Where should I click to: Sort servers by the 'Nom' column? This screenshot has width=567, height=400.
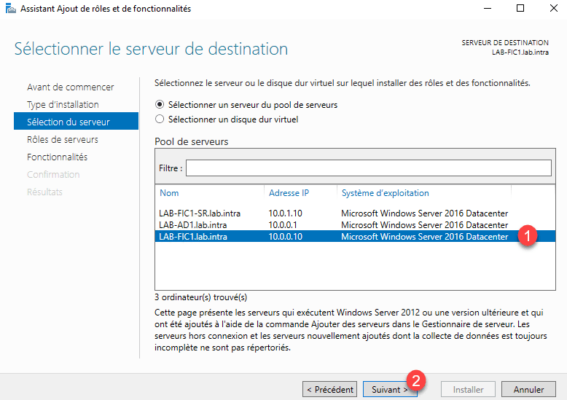click(169, 193)
